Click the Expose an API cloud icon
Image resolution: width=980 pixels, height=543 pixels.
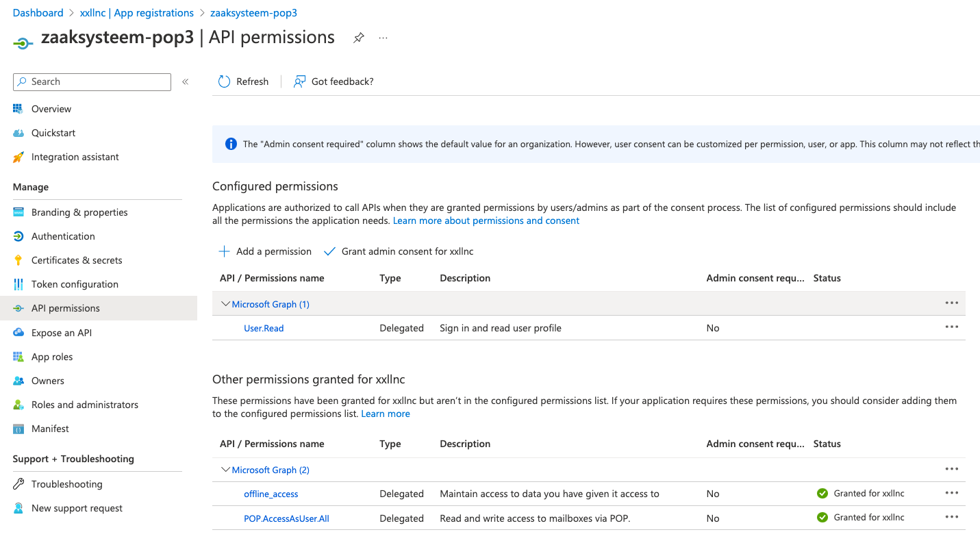pyautogui.click(x=18, y=333)
